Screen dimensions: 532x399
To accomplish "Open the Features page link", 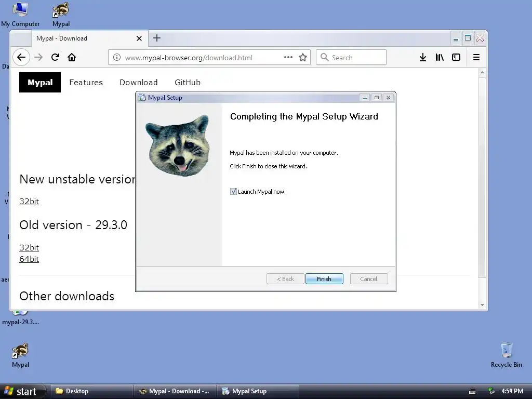I will click(x=86, y=83).
